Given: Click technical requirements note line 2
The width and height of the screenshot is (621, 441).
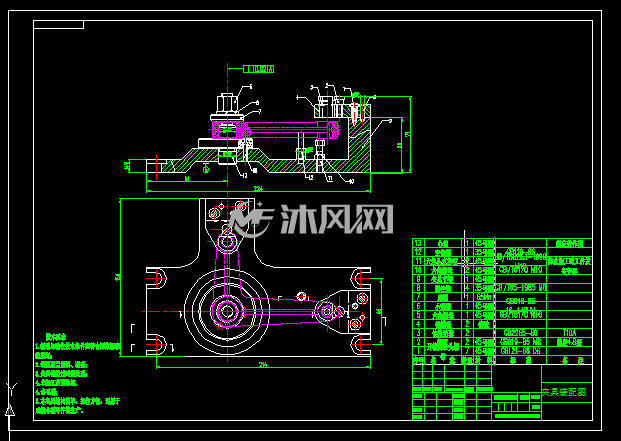Looking at the screenshot, I should [x=61, y=365].
